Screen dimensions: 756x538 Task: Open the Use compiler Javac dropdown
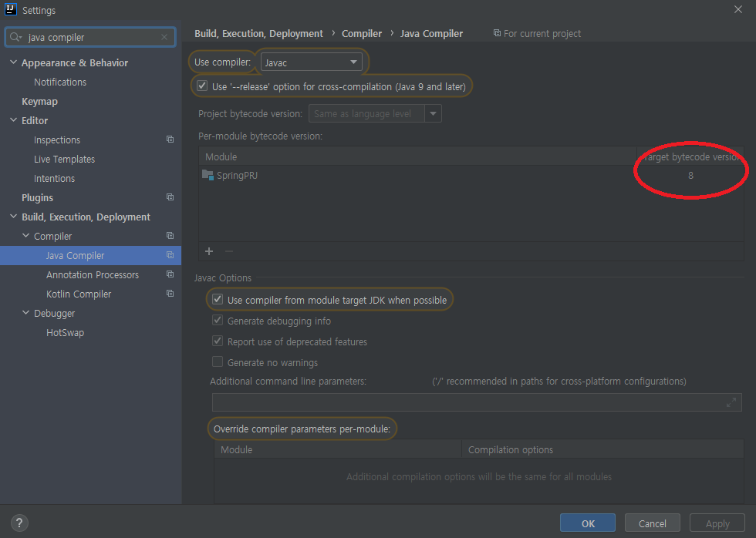[312, 62]
